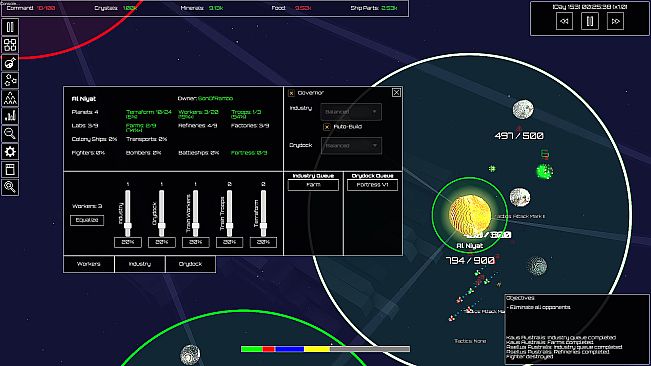Click the owner name link in panel
Screen dimensions: 651x366
click(215, 99)
